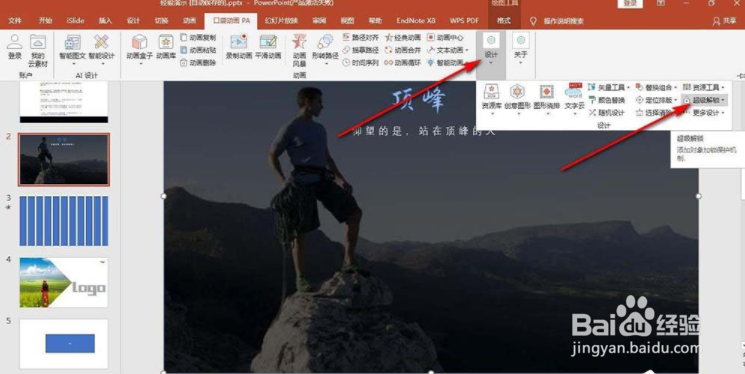745x374 pixels.
Task: Select slide 5 thumbnail with blue rectangle
Action: [x=64, y=344]
